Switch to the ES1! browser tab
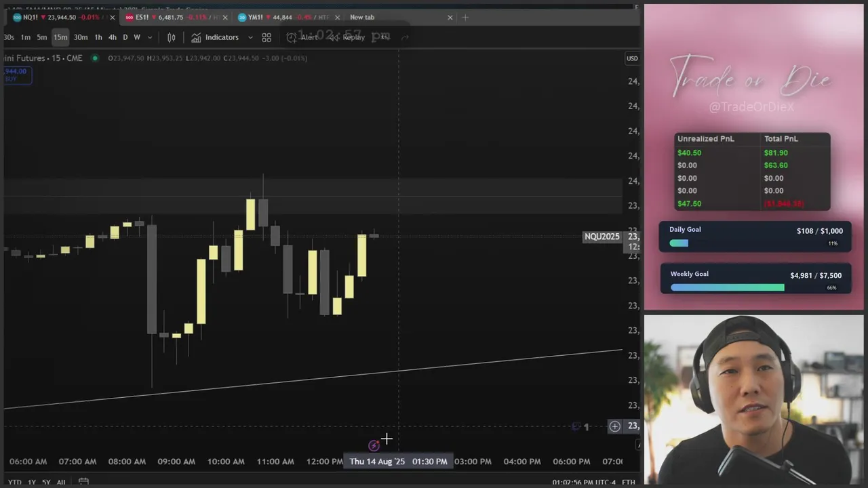 [x=175, y=17]
